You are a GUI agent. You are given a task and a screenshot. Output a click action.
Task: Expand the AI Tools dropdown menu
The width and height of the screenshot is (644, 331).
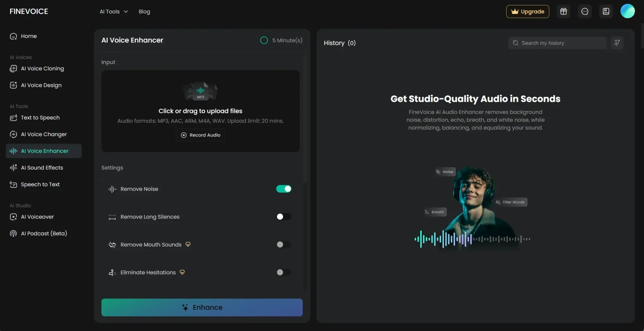point(114,12)
